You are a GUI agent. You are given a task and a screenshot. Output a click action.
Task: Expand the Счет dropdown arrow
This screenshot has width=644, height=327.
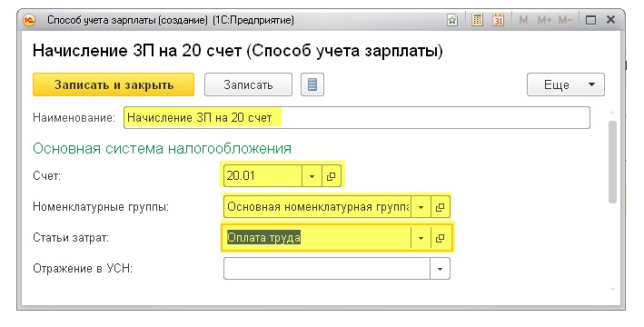[x=312, y=176]
